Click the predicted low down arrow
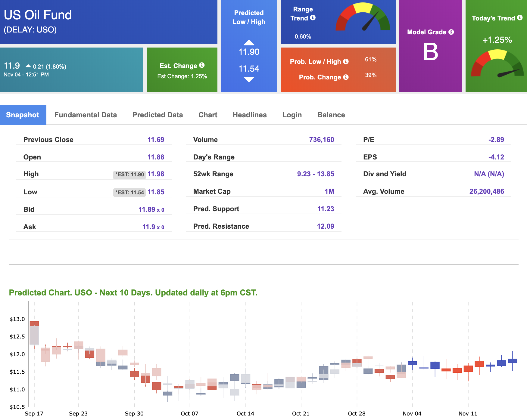The image size is (527, 420). [x=249, y=79]
